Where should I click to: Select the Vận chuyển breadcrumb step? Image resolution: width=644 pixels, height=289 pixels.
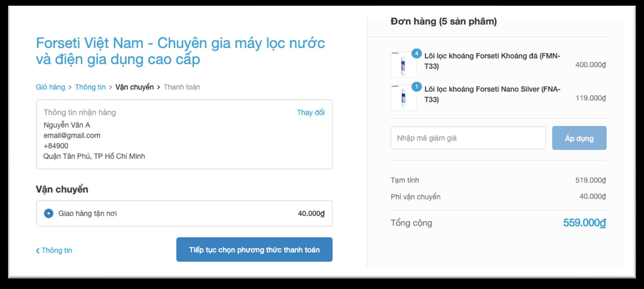click(135, 87)
